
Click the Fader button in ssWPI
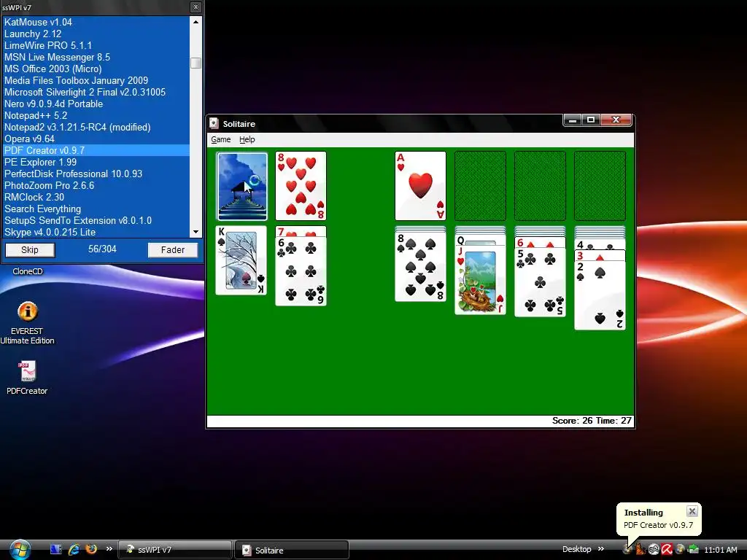click(x=172, y=250)
